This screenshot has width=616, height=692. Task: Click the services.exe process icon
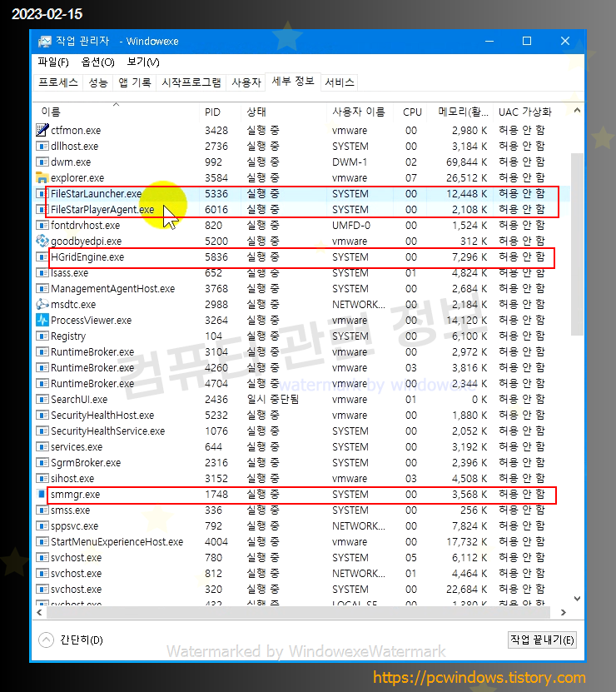[42, 446]
